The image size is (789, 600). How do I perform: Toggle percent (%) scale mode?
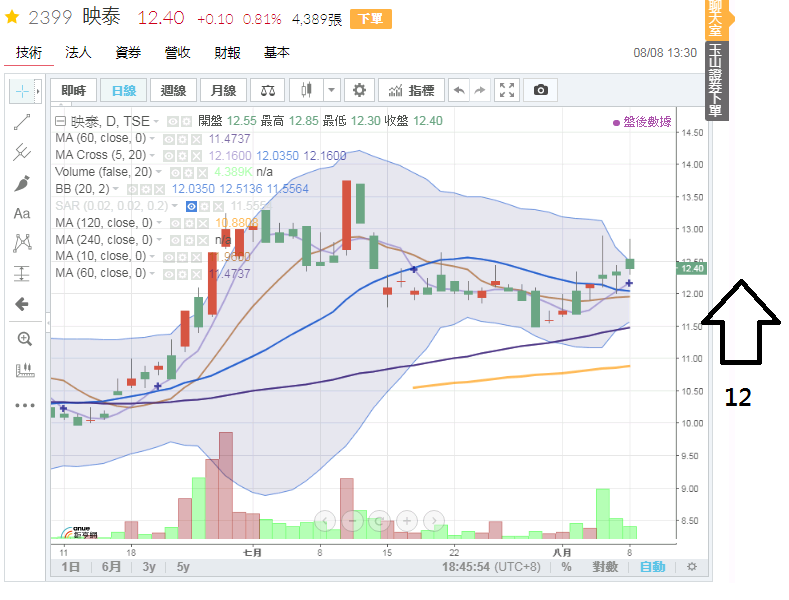567,567
